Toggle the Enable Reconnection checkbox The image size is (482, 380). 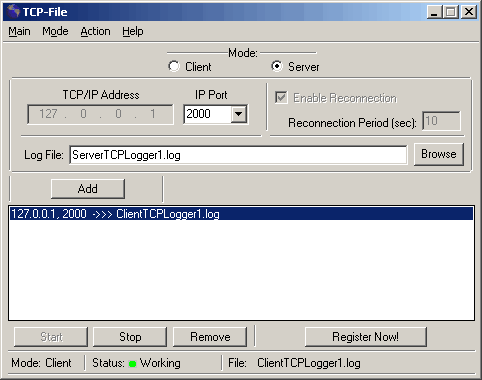[281, 98]
